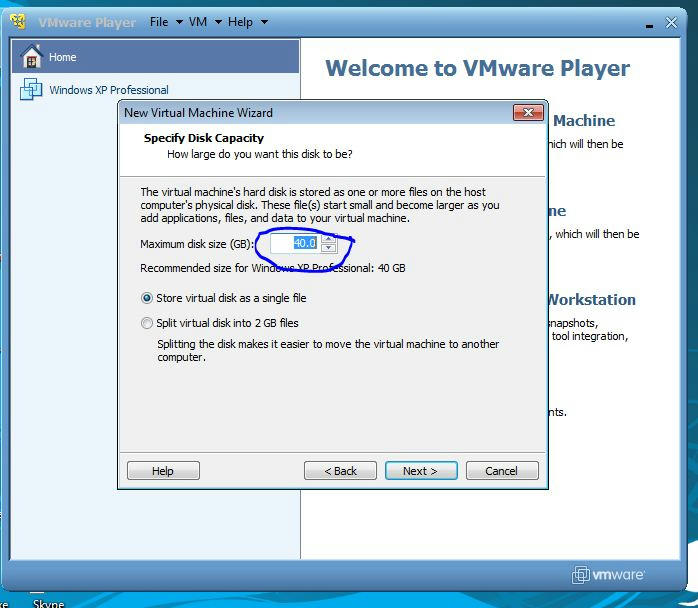Minimize the VMware Player window
Viewport: 698px width, 608px height.
point(649,25)
